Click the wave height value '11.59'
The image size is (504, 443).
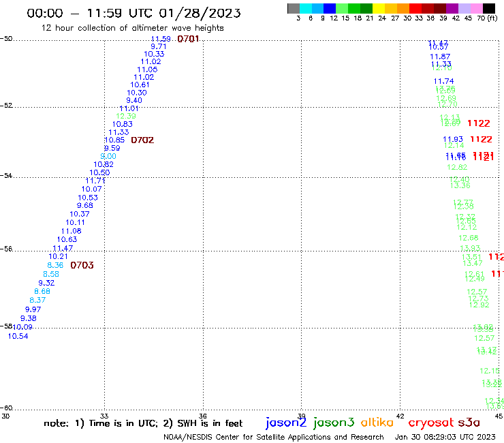pos(161,39)
